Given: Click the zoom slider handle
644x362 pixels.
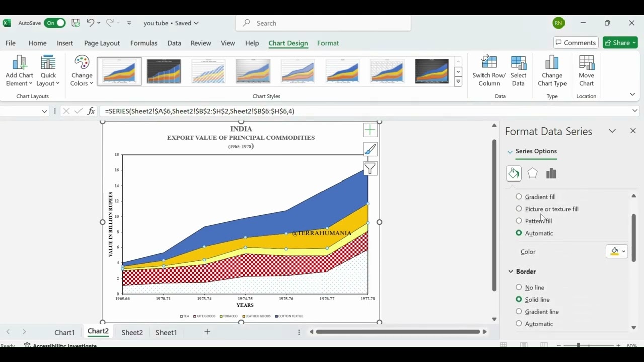Looking at the screenshot, I should pos(578,345).
